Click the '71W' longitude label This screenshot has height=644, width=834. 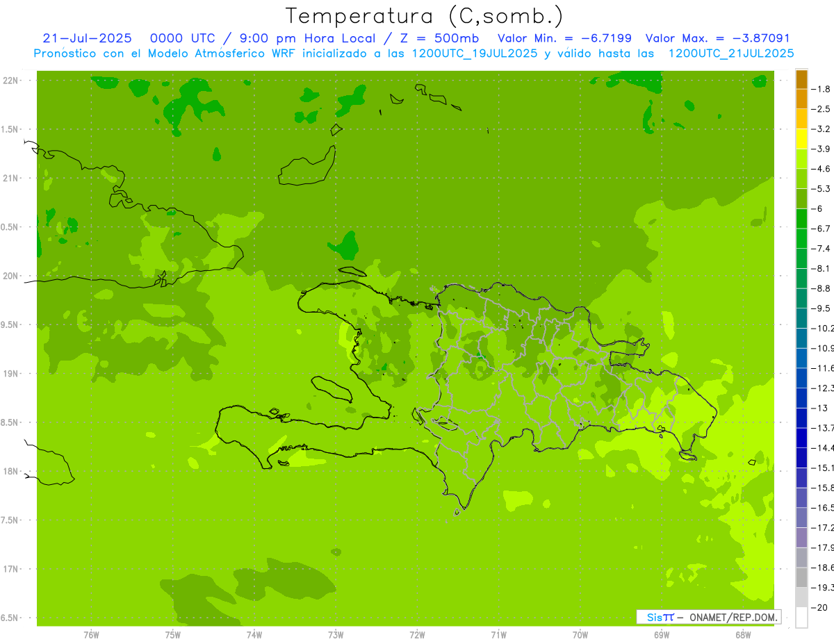(x=498, y=635)
